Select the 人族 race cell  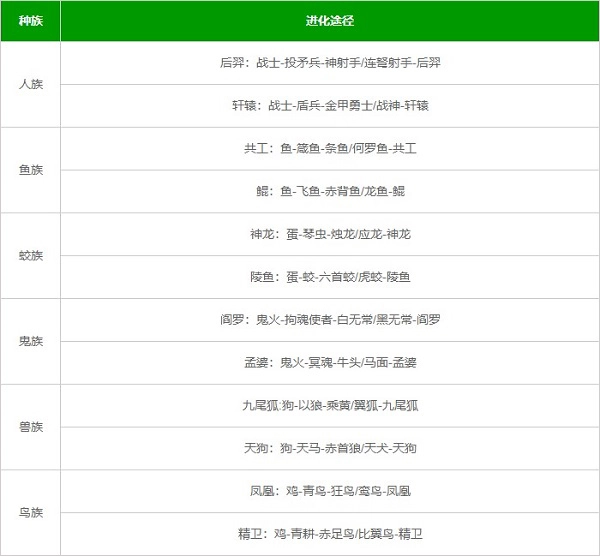[31, 84]
